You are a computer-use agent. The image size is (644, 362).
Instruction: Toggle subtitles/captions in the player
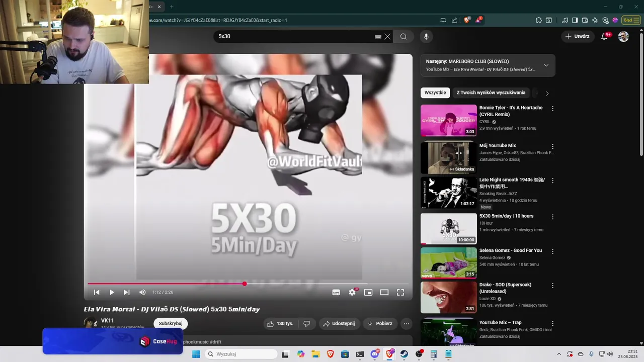[x=336, y=292]
